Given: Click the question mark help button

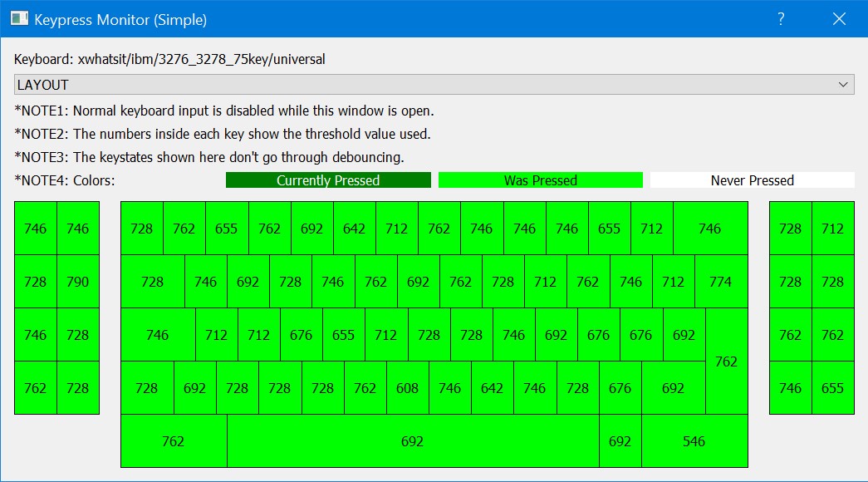Looking at the screenshot, I should (781, 19).
